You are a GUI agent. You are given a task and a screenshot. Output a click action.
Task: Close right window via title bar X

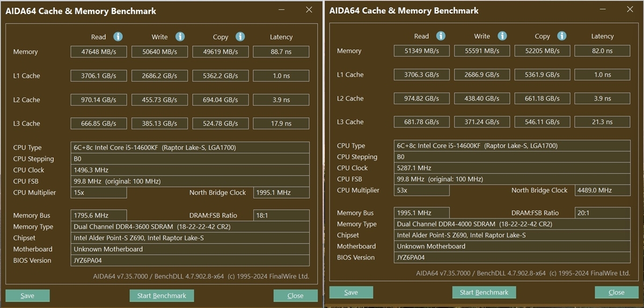click(630, 10)
